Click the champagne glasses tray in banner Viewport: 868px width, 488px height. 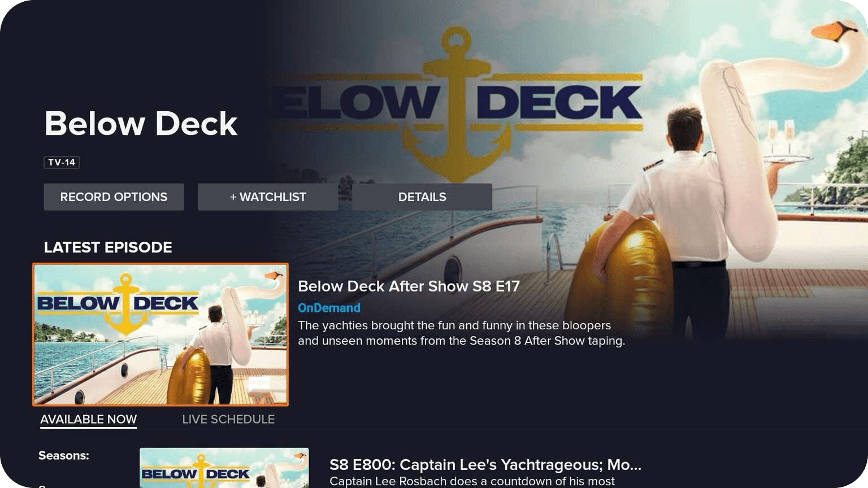coord(782,141)
